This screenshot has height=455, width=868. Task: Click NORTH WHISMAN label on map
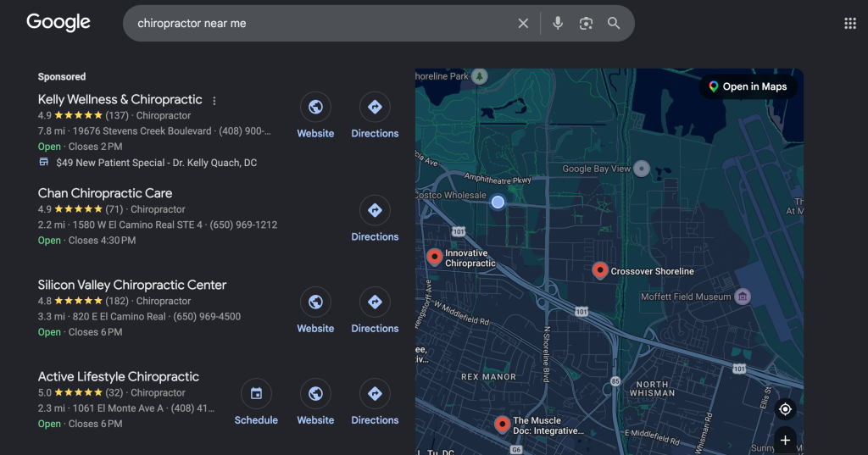(x=652, y=389)
